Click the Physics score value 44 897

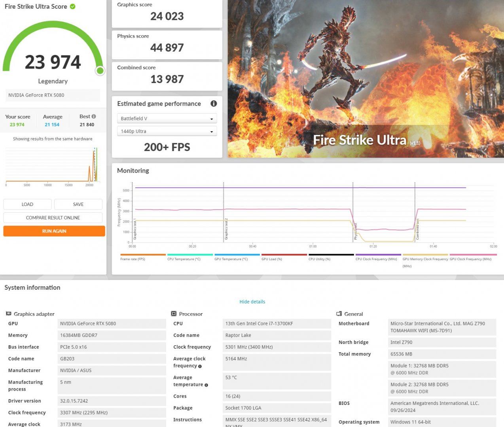click(x=167, y=48)
